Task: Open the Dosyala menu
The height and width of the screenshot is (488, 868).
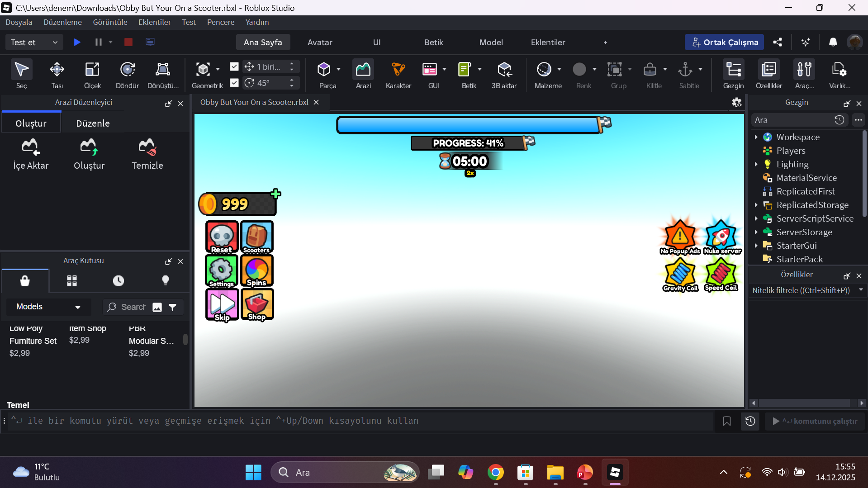Action: (x=19, y=22)
